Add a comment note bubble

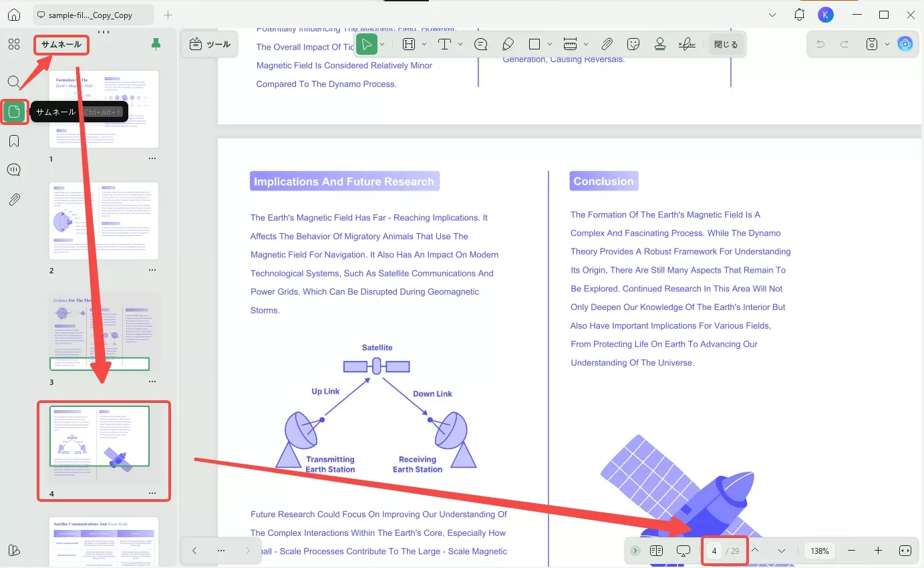coord(480,44)
